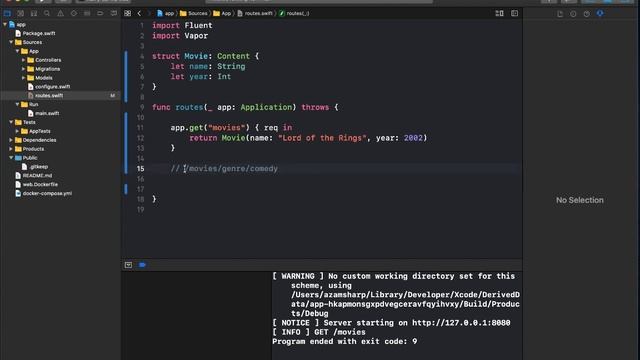Click the 'No Selection' inspector label

pos(580,200)
